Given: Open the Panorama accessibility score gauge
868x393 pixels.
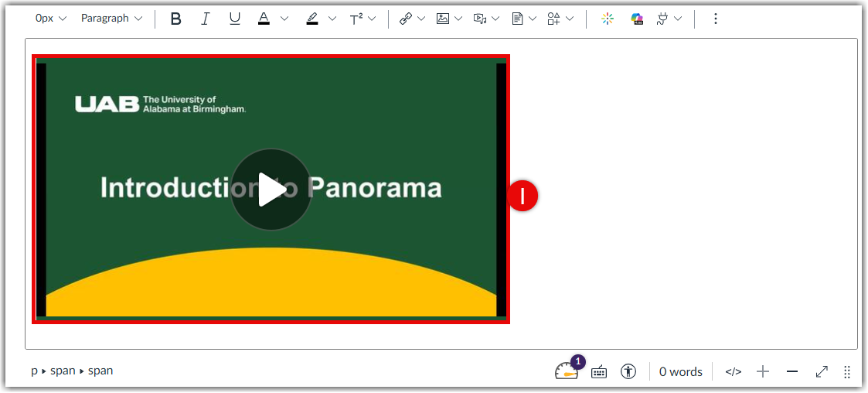Looking at the screenshot, I should [x=567, y=371].
